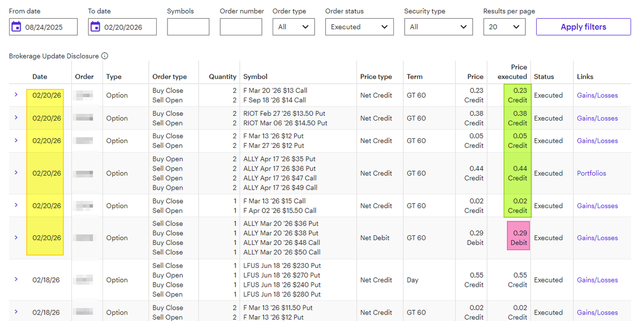Click the 0.44 Credit executed price
The width and height of the screenshot is (644, 321).
click(x=517, y=173)
